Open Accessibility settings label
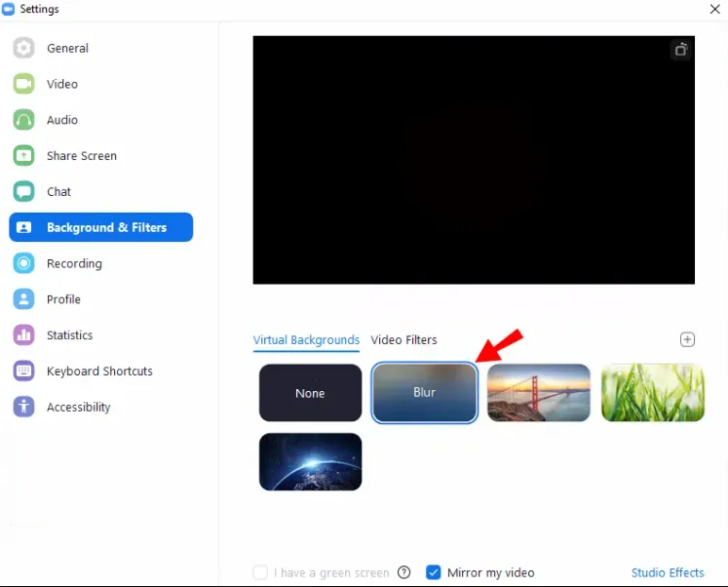The image size is (728, 587). 79,407
